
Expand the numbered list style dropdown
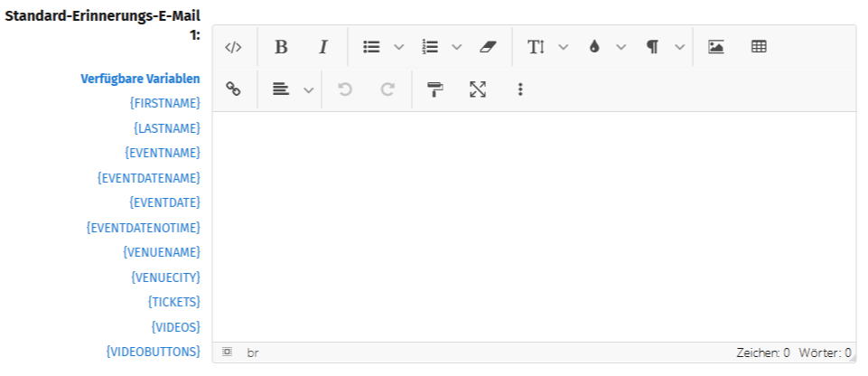pos(457,47)
